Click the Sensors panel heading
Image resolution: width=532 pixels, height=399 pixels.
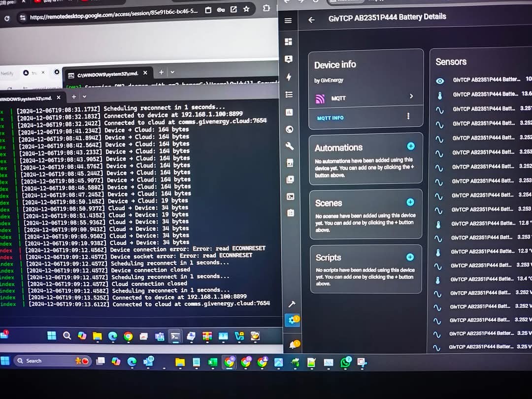[451, 62]
